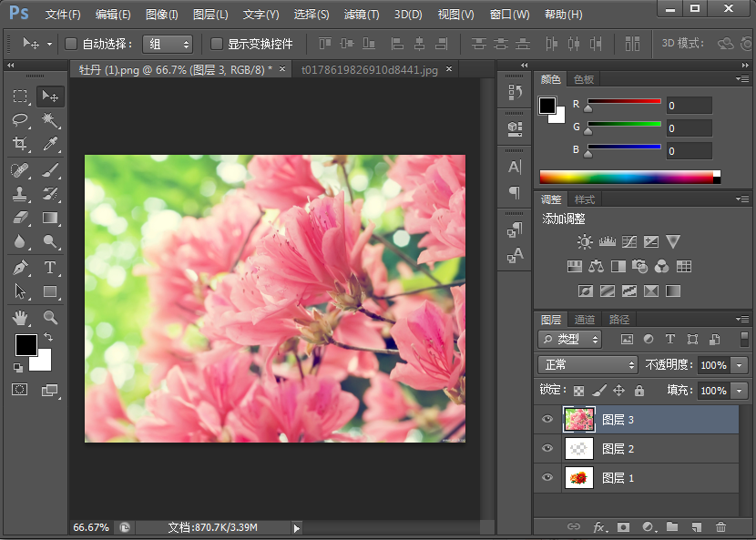Swap foreground and background colors

coord(48,337)
